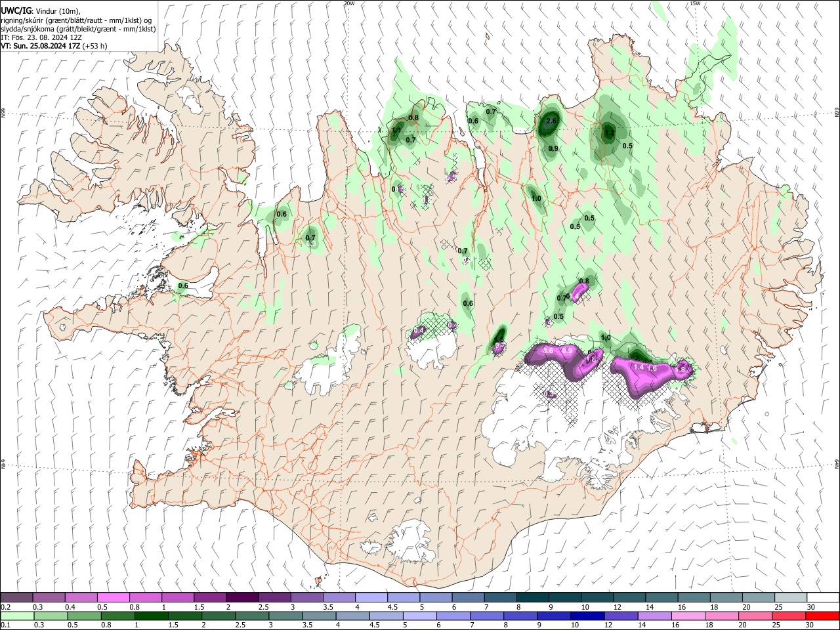This screenshot has width=840, height=630.
Task: Click the violet 12 rain legend swatch
Action: coord(621,616)
